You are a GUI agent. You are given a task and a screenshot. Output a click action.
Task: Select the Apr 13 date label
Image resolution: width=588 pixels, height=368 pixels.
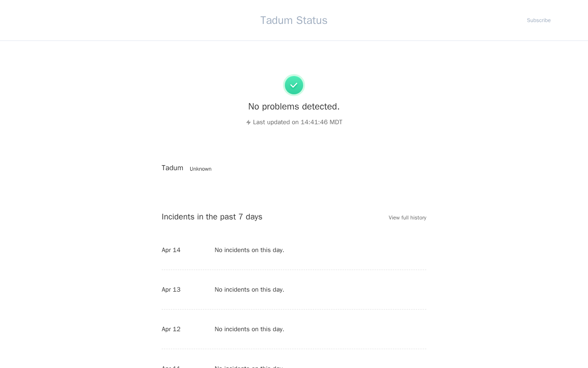pos(171,290)
